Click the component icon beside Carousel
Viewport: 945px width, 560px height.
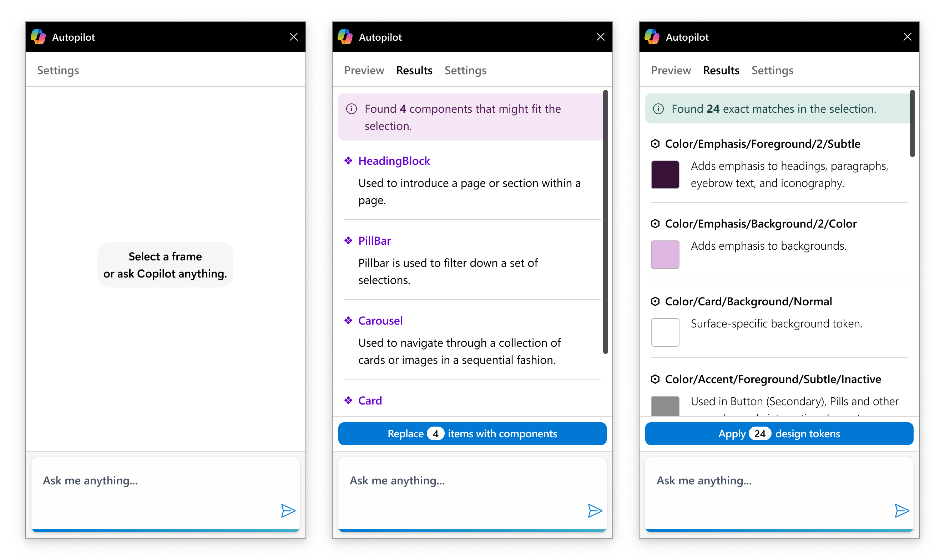pos(348,321)
